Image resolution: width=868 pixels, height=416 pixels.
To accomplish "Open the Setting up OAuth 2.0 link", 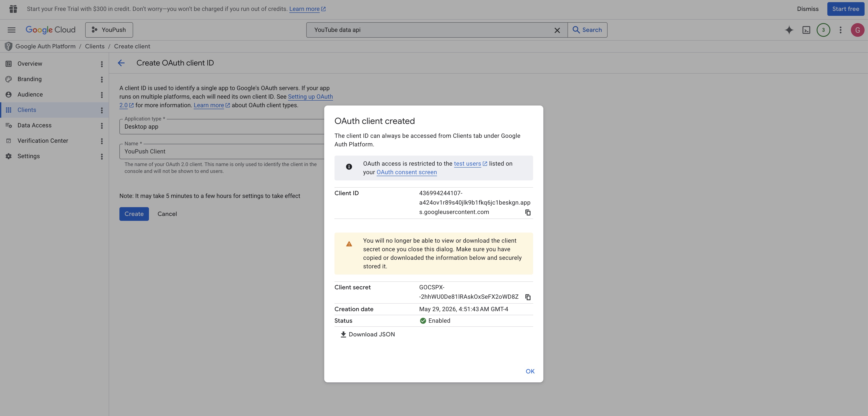I will 310,97.
